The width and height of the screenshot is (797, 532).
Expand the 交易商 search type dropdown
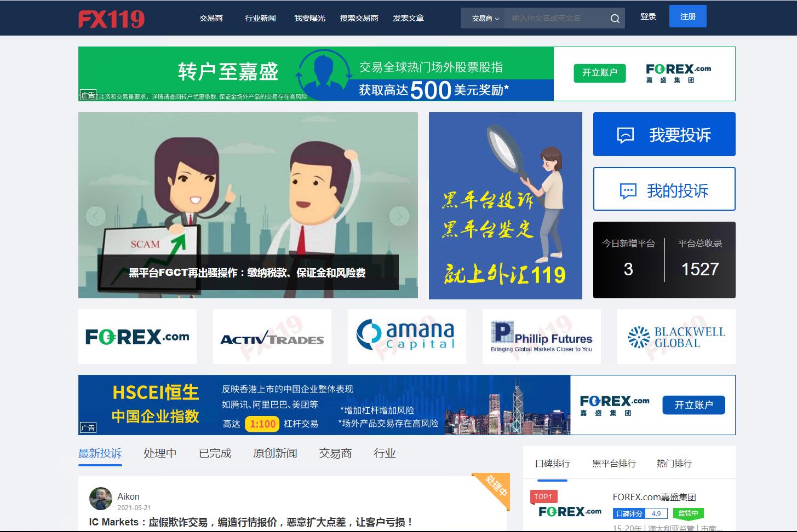[485, 19]
